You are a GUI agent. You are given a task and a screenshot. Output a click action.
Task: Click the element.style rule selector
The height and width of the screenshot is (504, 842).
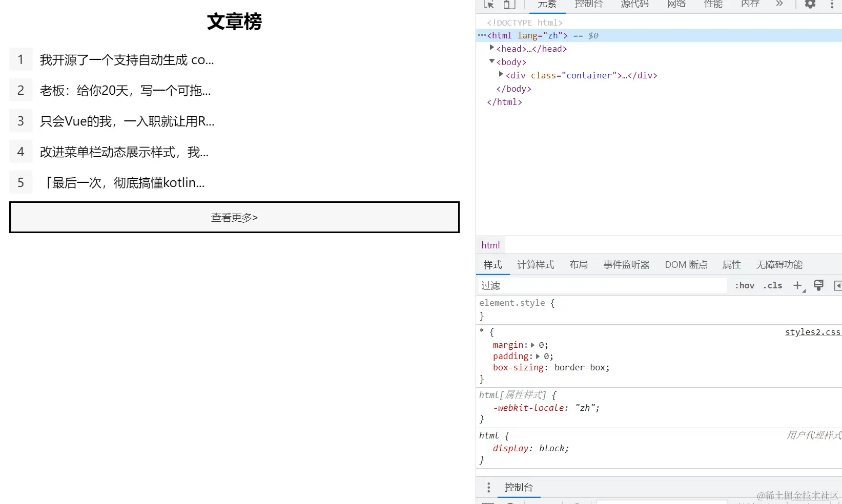pyautogui.click(x=512, y=303)
